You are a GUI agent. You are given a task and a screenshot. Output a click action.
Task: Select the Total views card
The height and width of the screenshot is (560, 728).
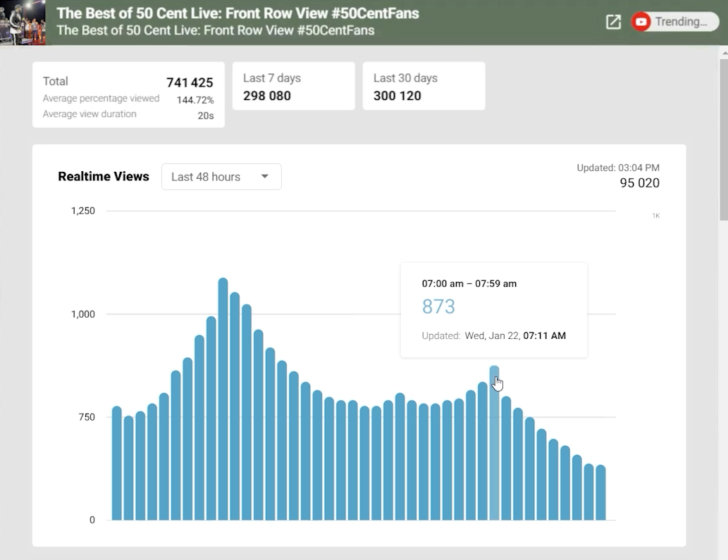click(x=128, y=95)
